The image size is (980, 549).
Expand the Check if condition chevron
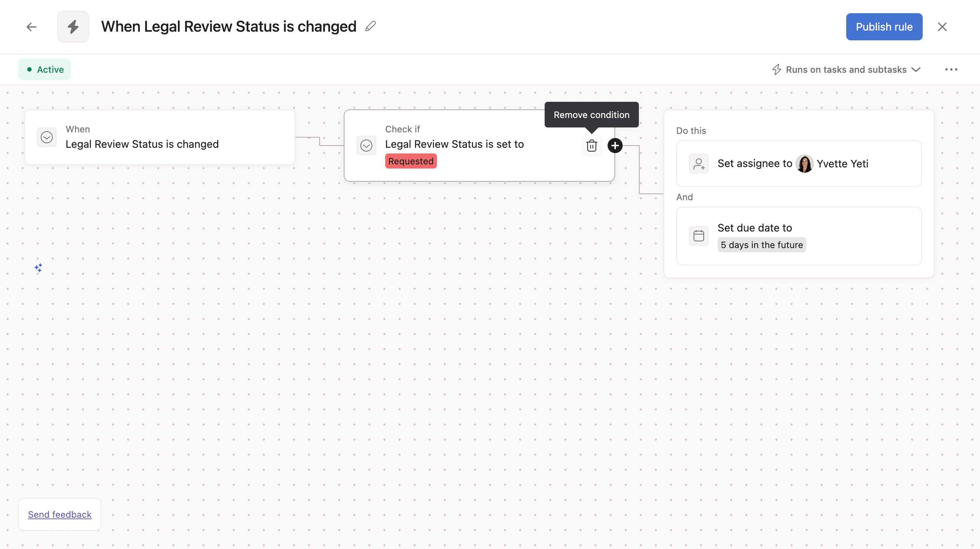coord(366,145)
